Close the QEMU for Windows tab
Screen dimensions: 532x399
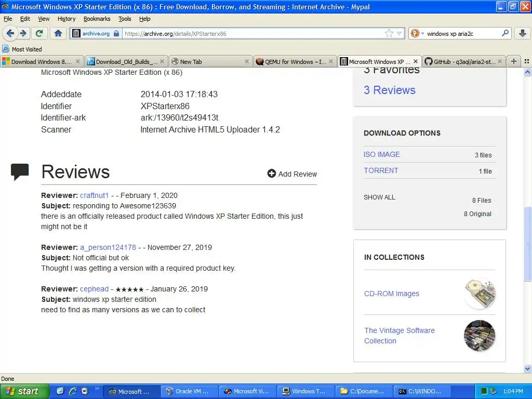(331, 61)
